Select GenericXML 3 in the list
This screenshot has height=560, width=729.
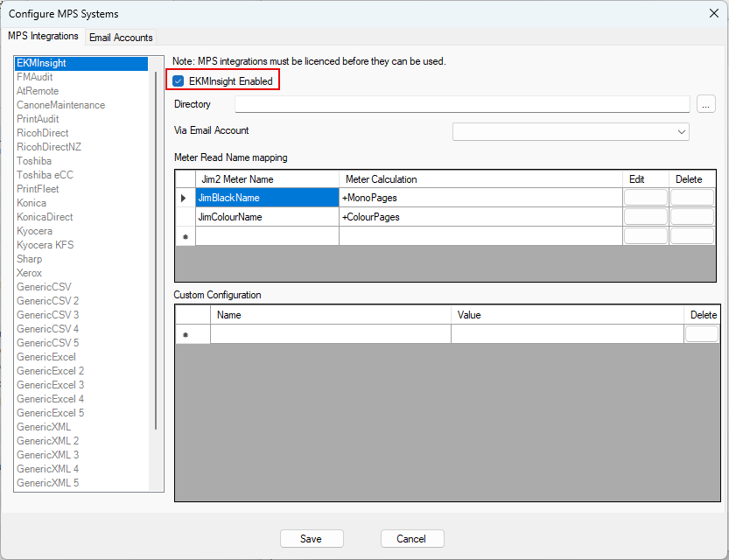pyautogui.click(x=81, y=455)
